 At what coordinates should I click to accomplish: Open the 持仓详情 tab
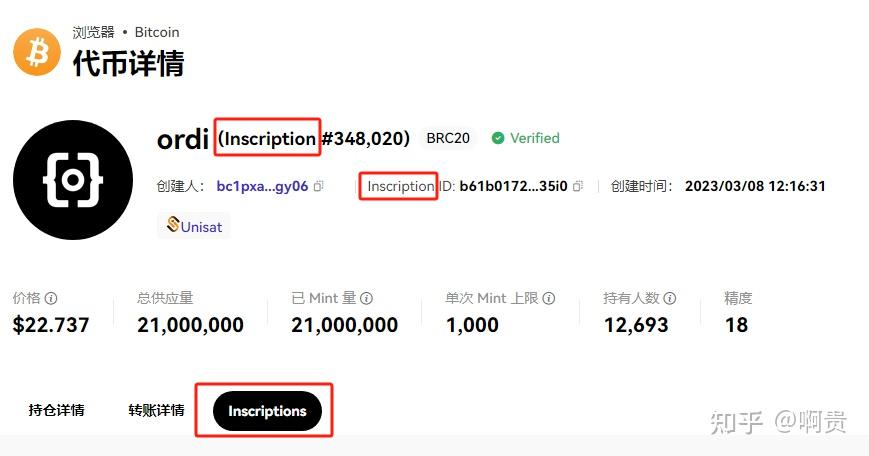tap(57, 411)
